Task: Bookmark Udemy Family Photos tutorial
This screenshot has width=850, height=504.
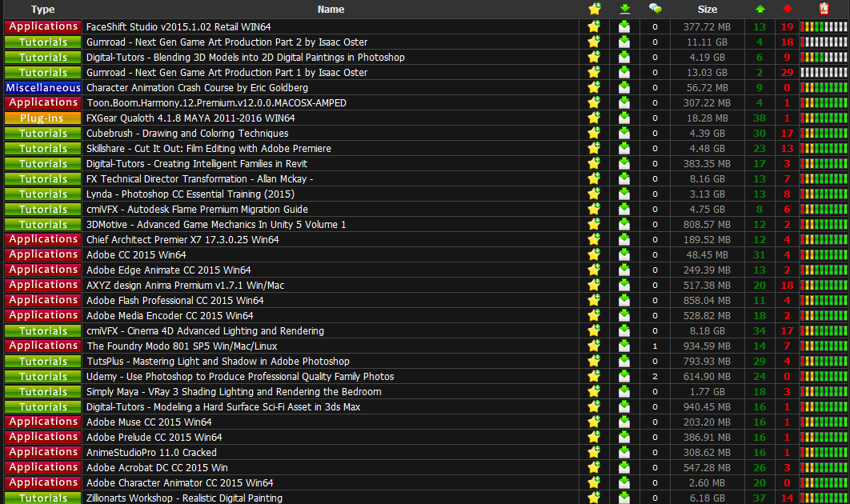Action: click(x=594, y=375)
